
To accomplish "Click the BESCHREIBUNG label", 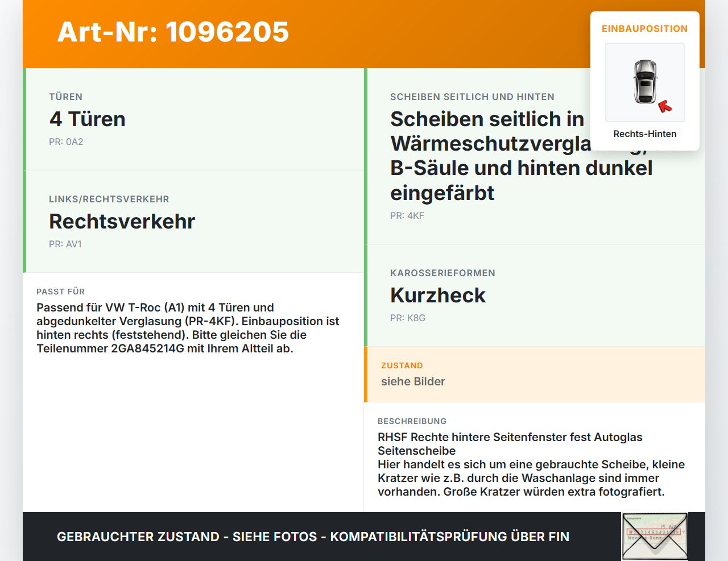I will (412, 421).
